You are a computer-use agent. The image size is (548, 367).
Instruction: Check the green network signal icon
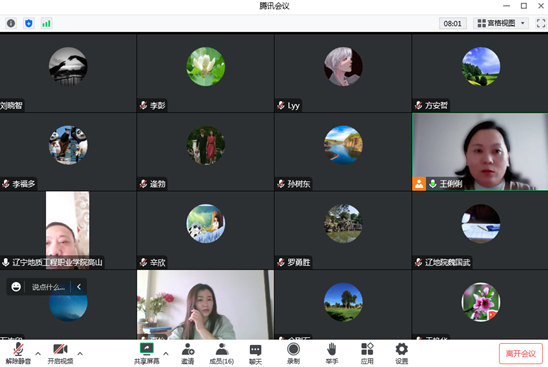point(46,23)
